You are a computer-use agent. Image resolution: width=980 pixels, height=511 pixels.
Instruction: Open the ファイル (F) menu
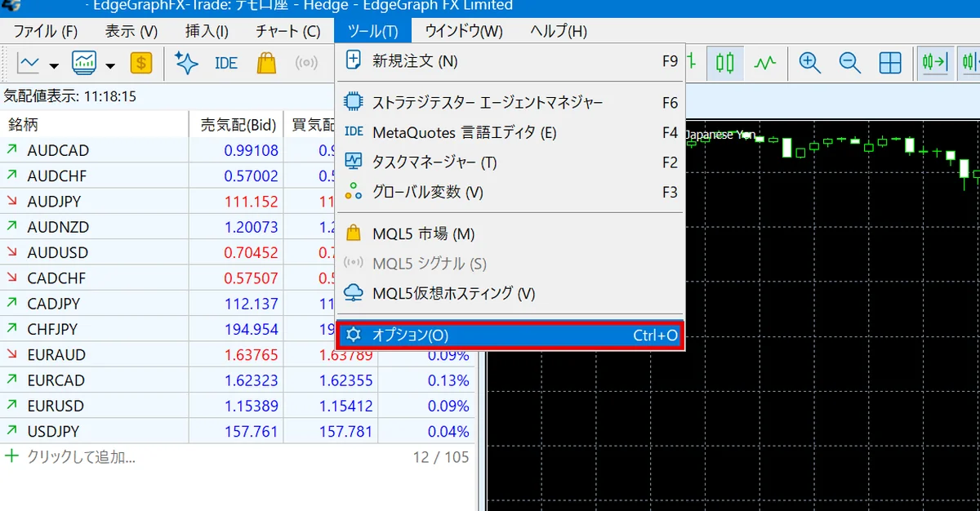tap(46, 32)
